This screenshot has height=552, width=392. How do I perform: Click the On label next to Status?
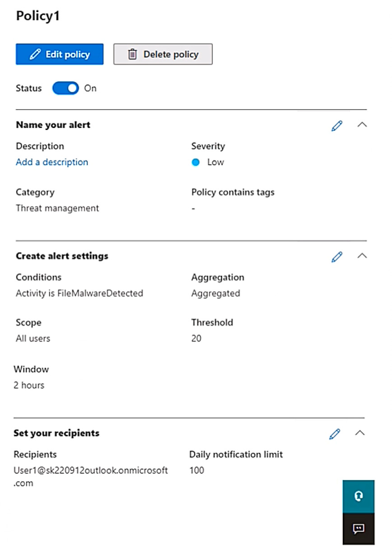(x=90, y=88)
